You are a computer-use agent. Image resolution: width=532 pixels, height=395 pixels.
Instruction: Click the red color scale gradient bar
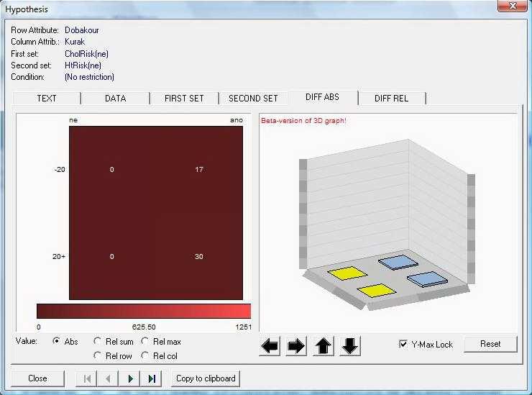(x=144, y=311)
